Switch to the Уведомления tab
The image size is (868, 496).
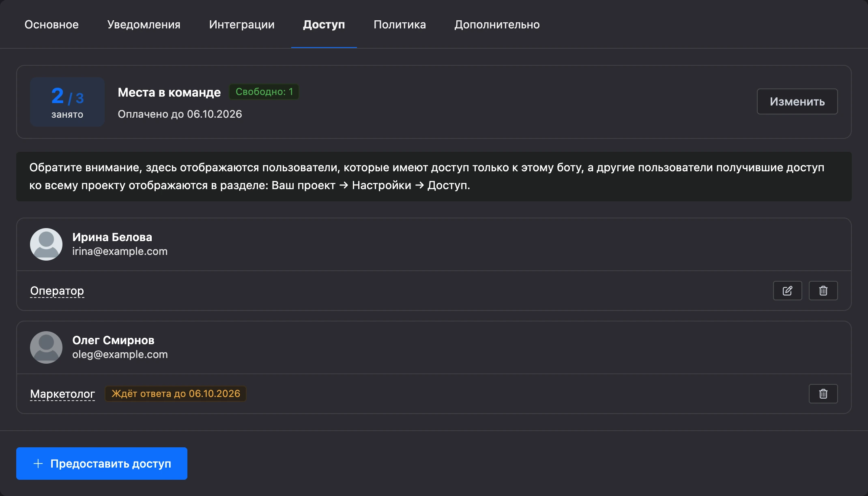(x=144, y=24)
